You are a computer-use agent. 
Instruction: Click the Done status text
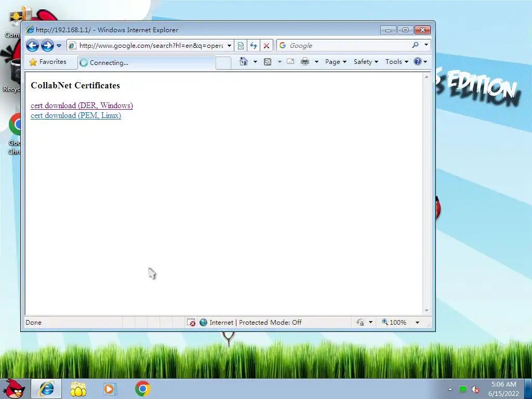point(34,322)
